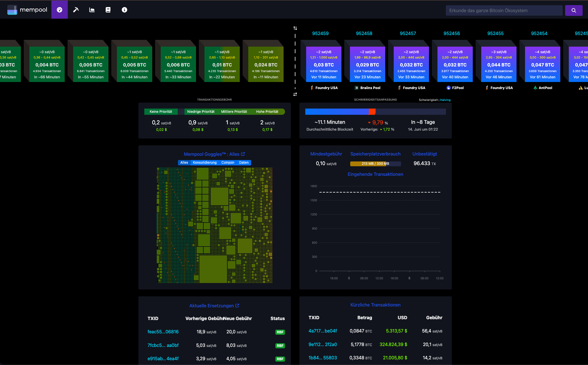Click the 0,10 sat/vB minimum fee value

point(326,163)
